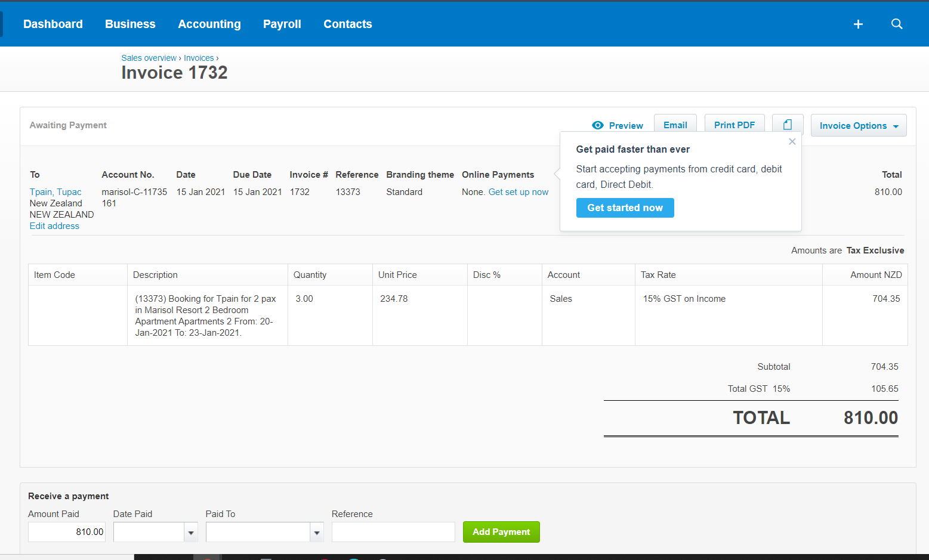Expand the Date Paid picker
The image size is (929, 560).
pos(190,531)
